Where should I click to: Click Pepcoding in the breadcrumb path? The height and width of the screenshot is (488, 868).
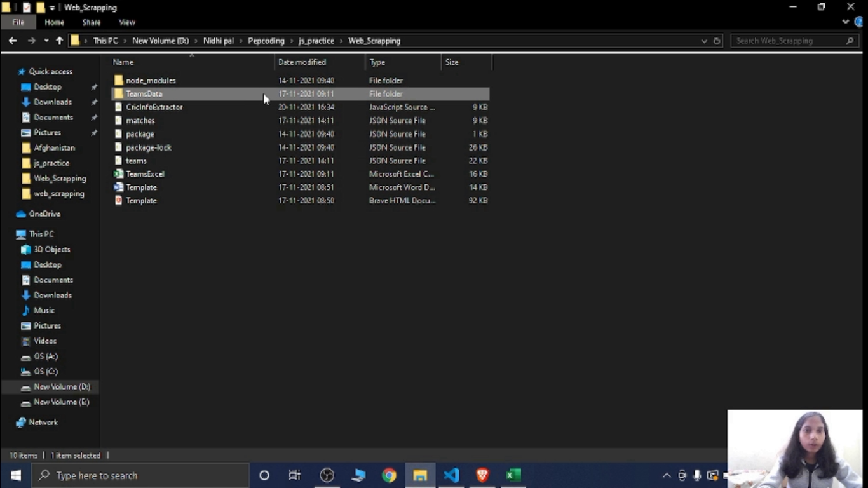pos(266,41)
